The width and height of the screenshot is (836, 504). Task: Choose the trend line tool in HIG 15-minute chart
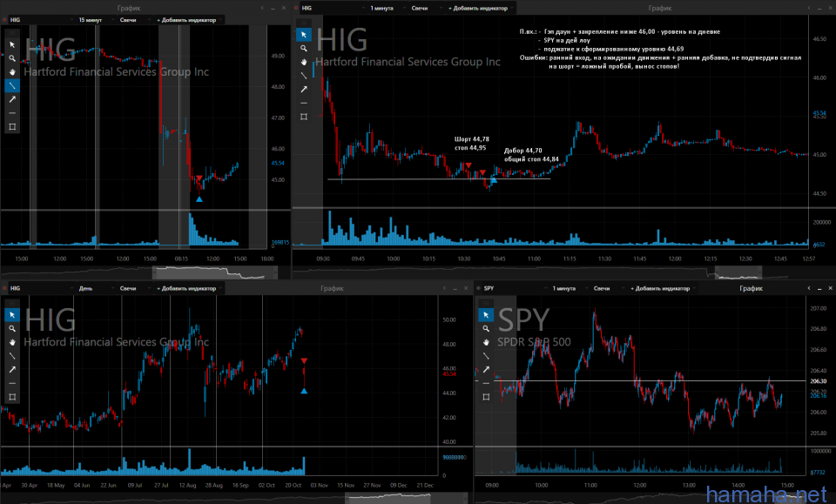tap(12, 86)
